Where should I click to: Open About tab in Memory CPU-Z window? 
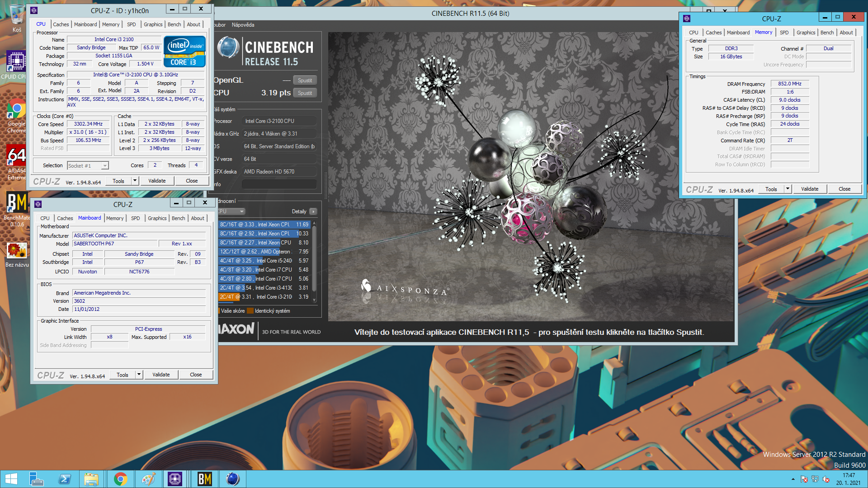(846, 33)
